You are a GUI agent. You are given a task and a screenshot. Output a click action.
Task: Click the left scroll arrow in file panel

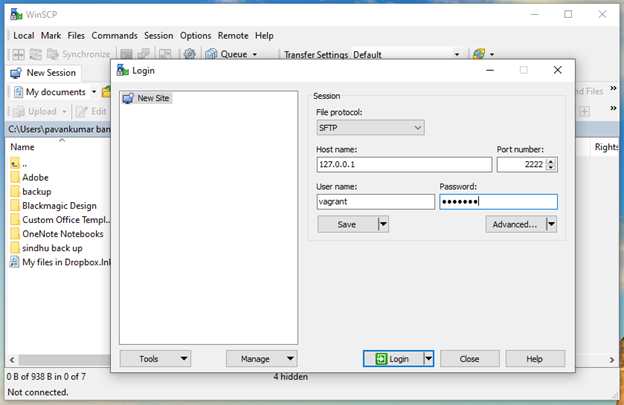point(12,360)
